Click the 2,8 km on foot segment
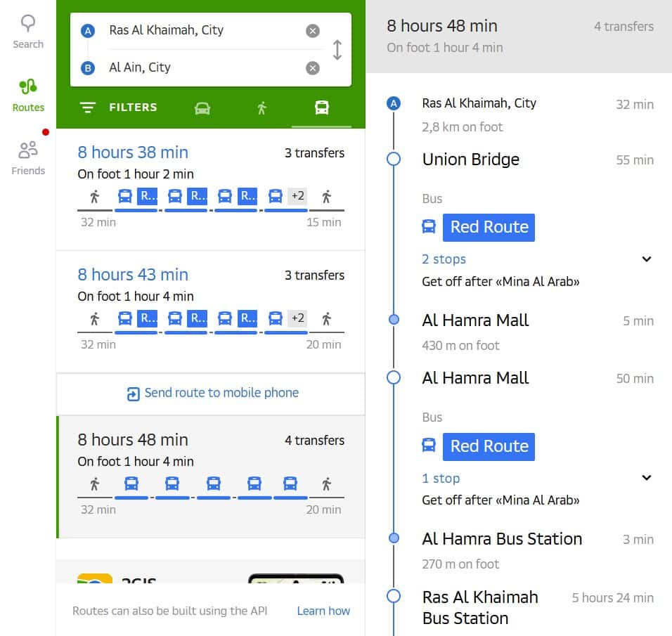The height and width of the screenshot is (636, 672). (462, 127)
